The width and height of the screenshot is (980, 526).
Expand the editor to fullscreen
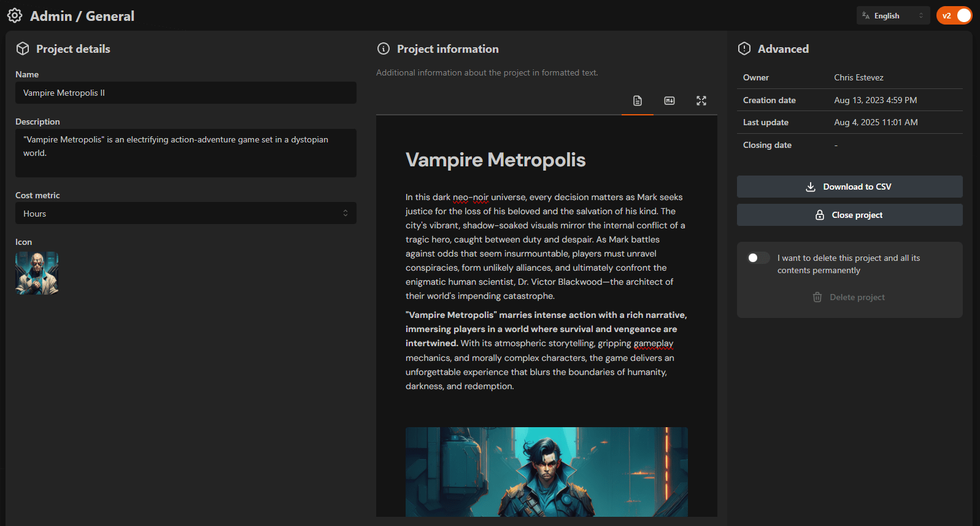[701, 101]
